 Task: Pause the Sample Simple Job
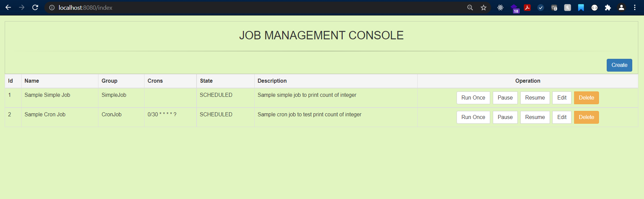point(505,98)
